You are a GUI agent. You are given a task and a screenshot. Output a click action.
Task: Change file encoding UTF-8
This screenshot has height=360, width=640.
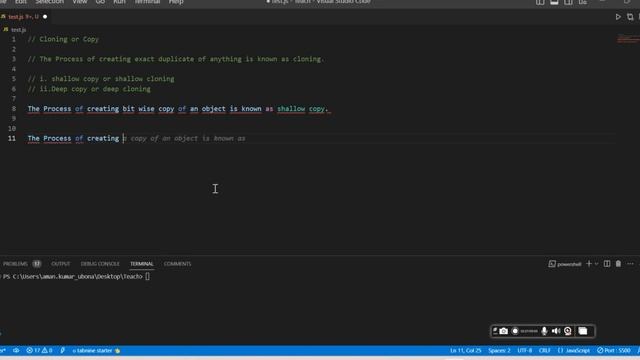pos(524,350)
